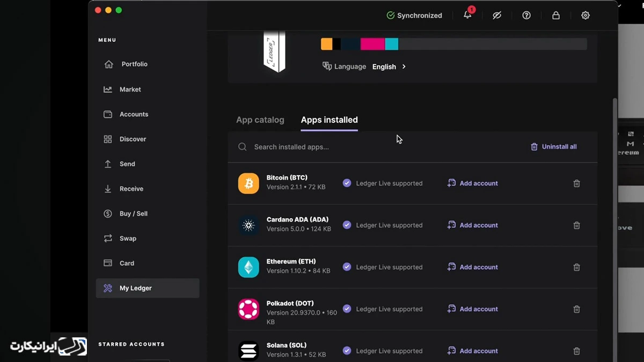Select My Ledger in the sidebar
This screenshot has width=644, height=362.
point(148,288)
